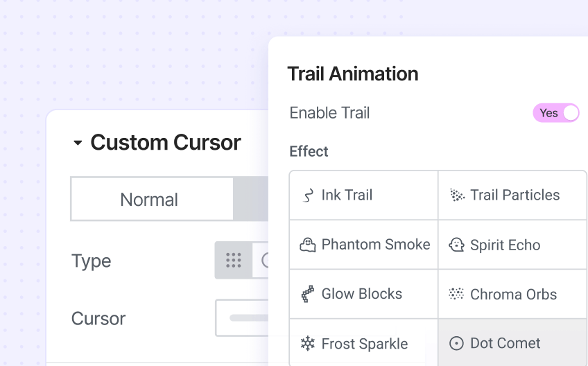
Task: Click the Chroma Orbs dots icon
Action: [456, 294]
